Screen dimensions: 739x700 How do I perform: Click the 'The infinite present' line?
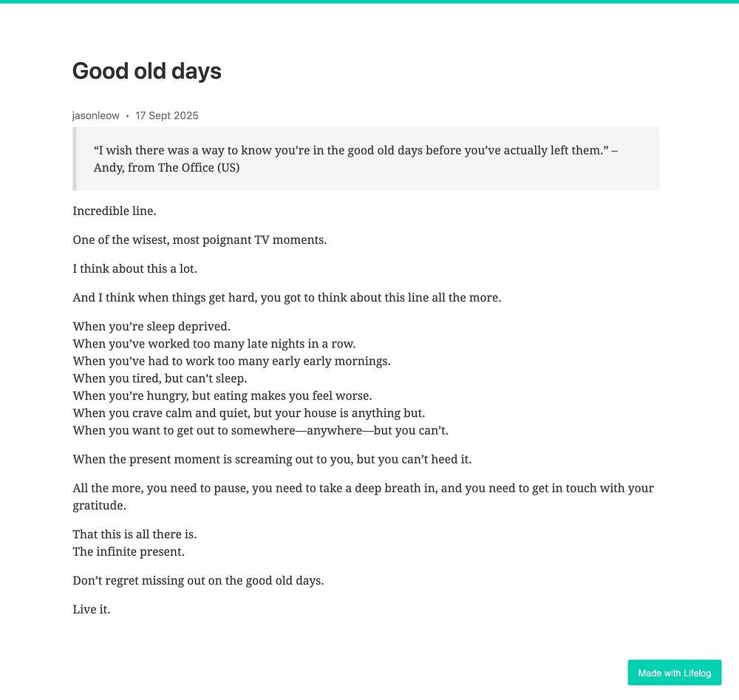pyautogui.click(x=129, y=552)
